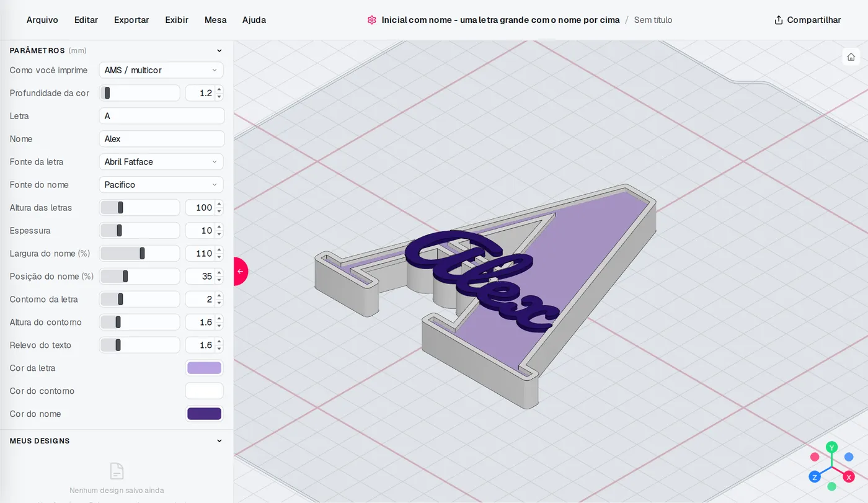Click the Relevo do texto slider
Viewport: 868px width, 503px height.
[139, 345]
